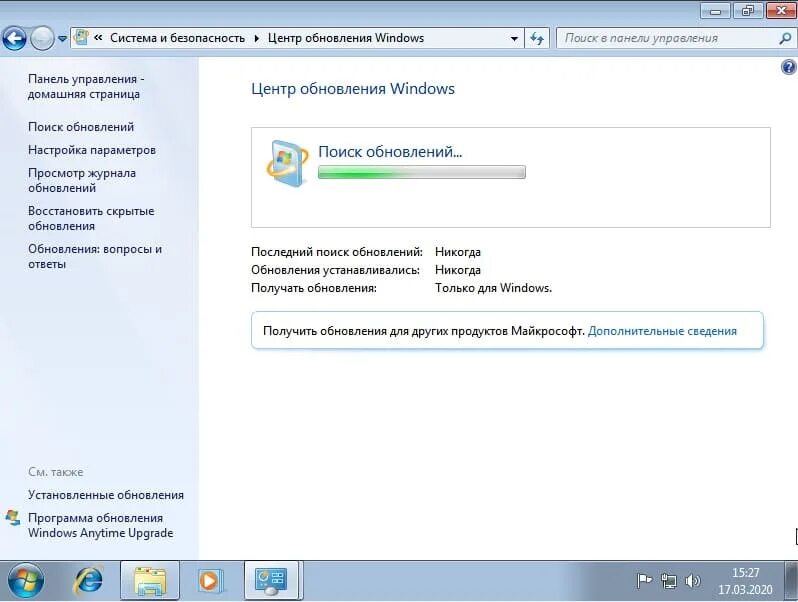Click the Control Panel taskbar button
Viewport: 798px width, 602px height.
coord(272,581)
